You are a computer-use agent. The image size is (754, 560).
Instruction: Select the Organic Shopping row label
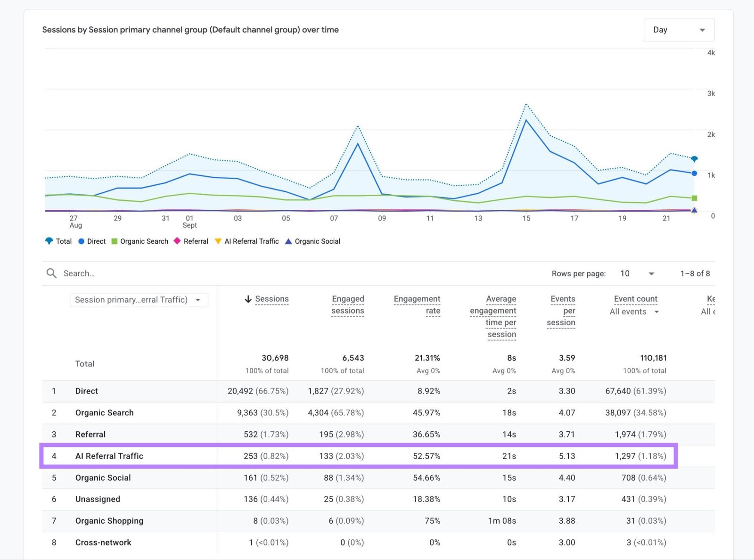click(109, 520)
